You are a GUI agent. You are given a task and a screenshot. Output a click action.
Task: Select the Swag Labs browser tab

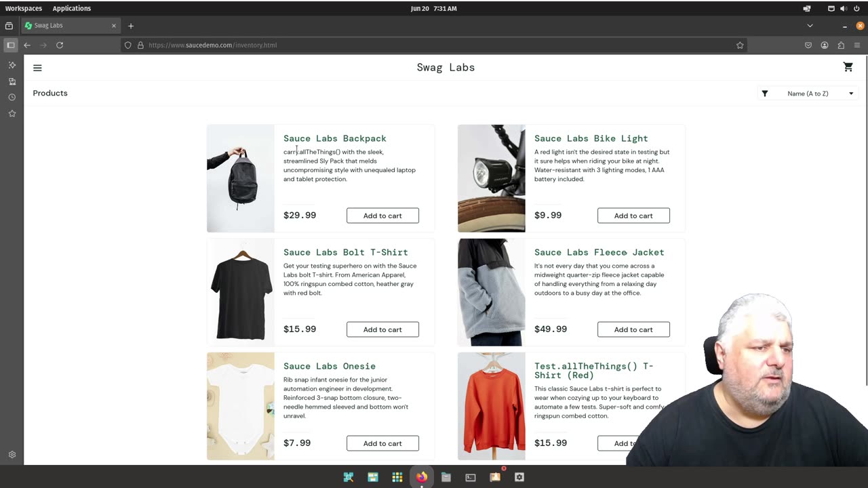pyautogui.click(x=71, y=26)
